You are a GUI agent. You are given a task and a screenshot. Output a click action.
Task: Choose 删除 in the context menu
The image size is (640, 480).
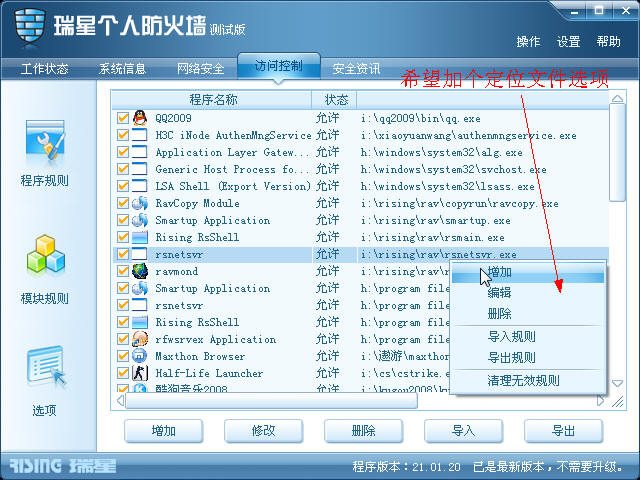528,313
